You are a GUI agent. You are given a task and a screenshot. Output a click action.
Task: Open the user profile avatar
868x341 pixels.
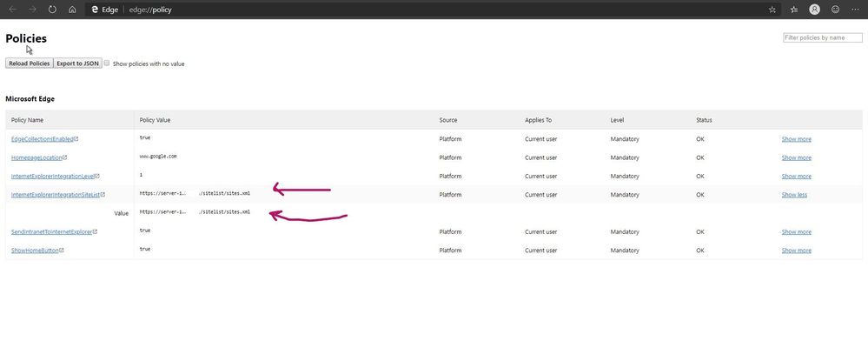[814, 10]
